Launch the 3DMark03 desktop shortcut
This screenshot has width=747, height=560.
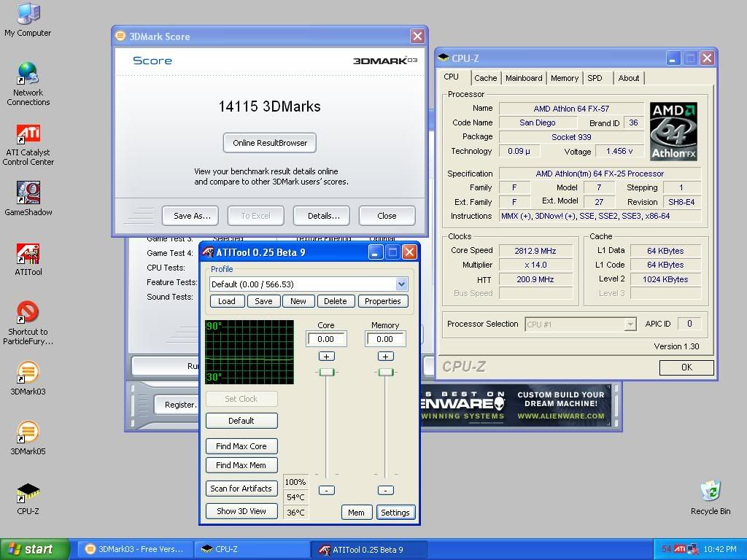[28, 373]
